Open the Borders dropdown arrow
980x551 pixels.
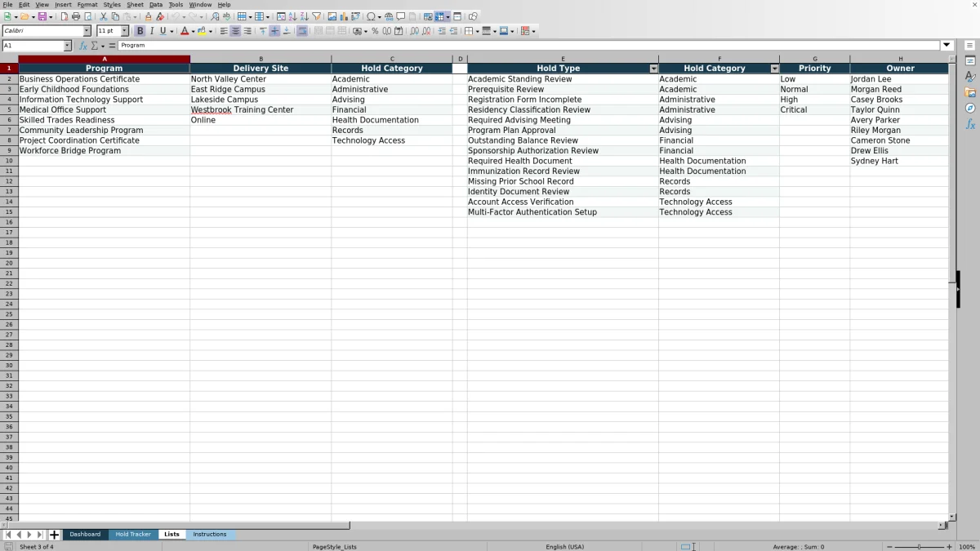[x=477, y=31]
